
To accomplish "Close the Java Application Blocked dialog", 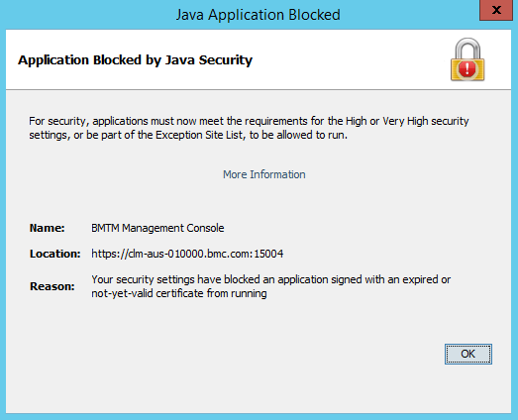I will click(x=496, y=10).
